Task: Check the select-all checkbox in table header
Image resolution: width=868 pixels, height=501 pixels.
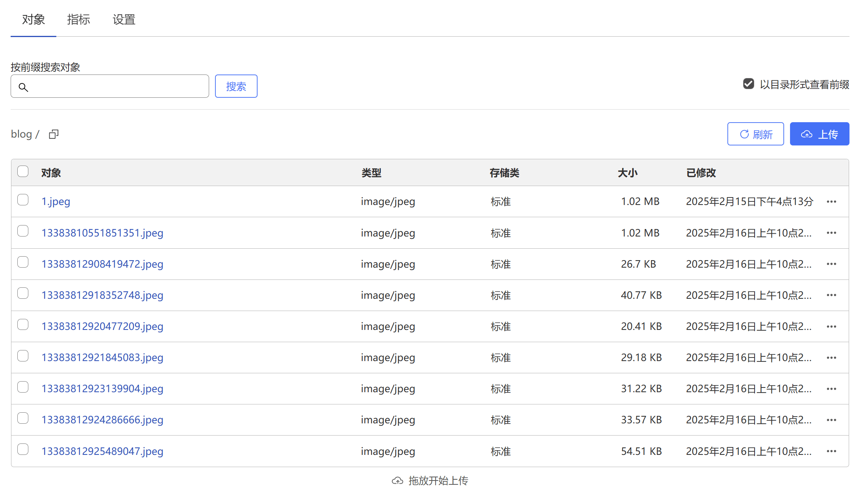Action: [23, 171]
